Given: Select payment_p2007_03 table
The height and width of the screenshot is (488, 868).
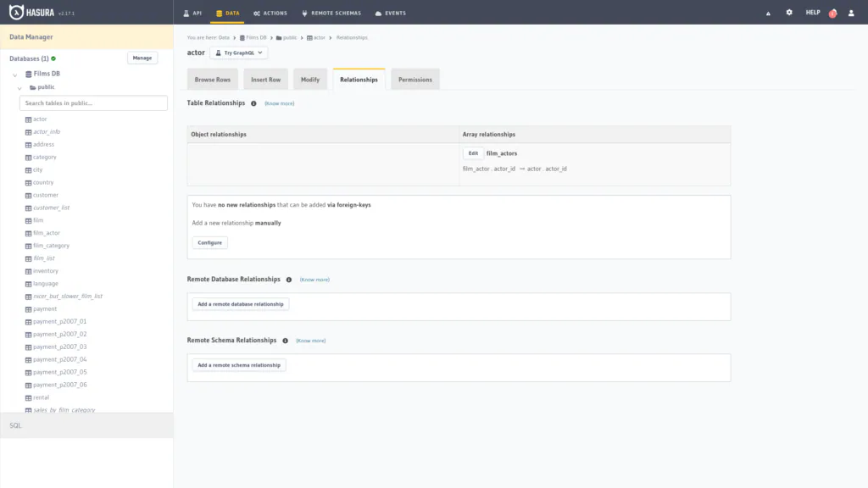Looking at the screenshot, I should point(60,347).
